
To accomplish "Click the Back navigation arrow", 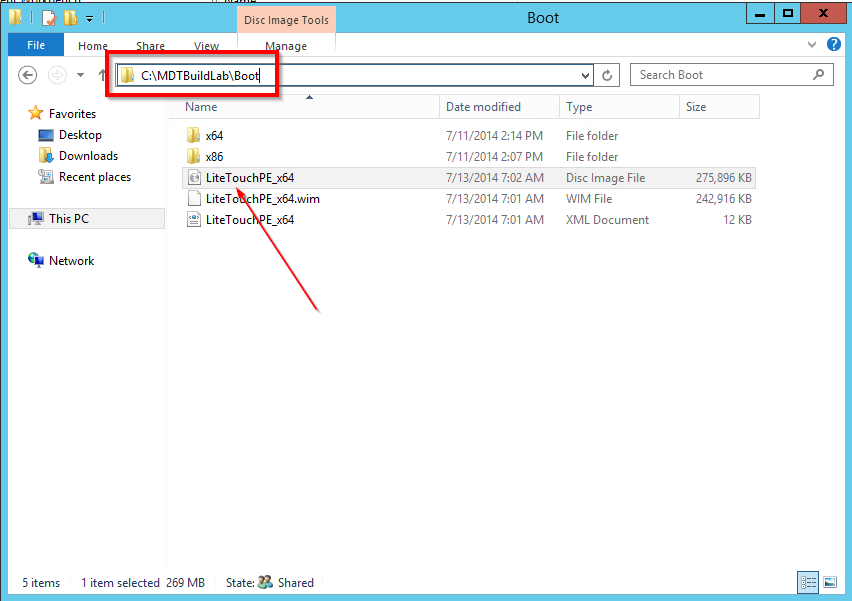I will tap(28, 75).
